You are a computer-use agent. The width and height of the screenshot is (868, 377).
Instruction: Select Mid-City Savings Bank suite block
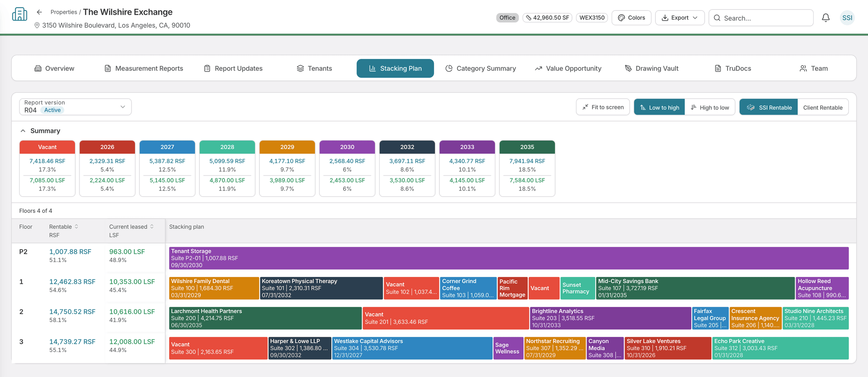(695, 288)
